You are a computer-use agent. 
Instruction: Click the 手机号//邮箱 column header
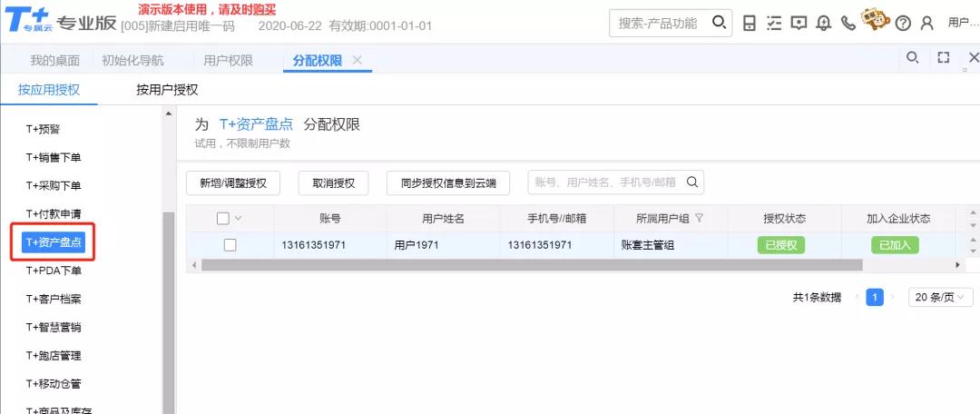tap(556, 219)
